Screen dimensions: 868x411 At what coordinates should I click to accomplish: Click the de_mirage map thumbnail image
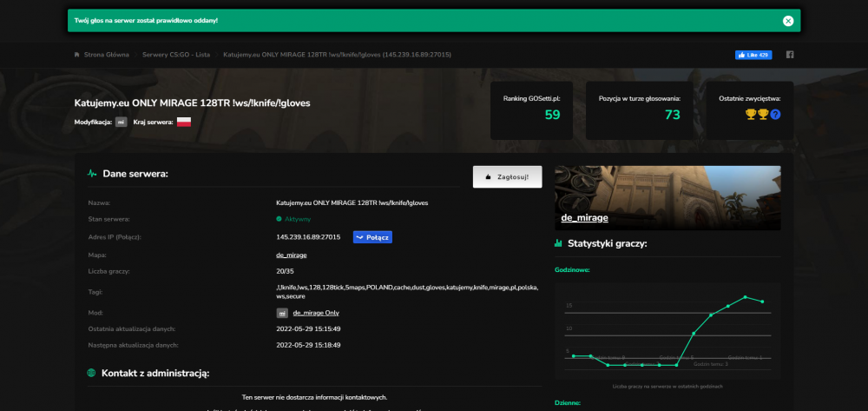click(667, 198)
